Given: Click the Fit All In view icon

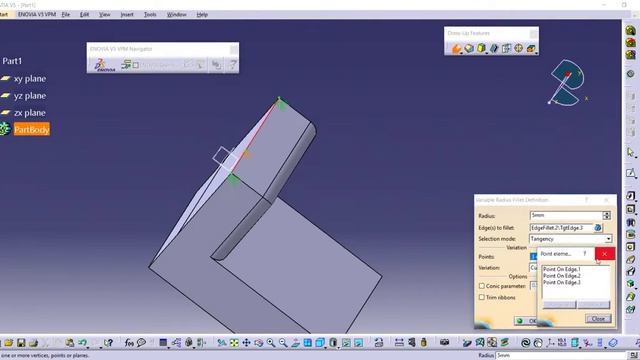Looking at the screenshot, I should (234, 342).
